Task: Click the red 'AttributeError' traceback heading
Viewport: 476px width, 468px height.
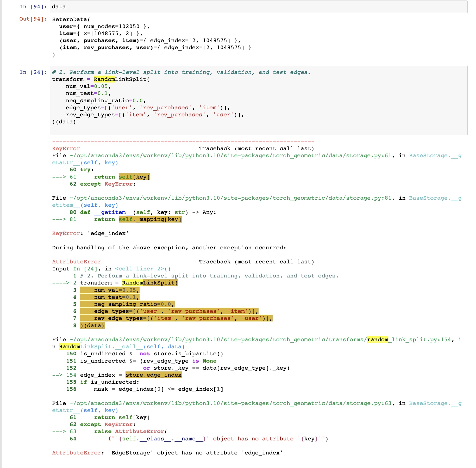Action: (x=77, y=262)
